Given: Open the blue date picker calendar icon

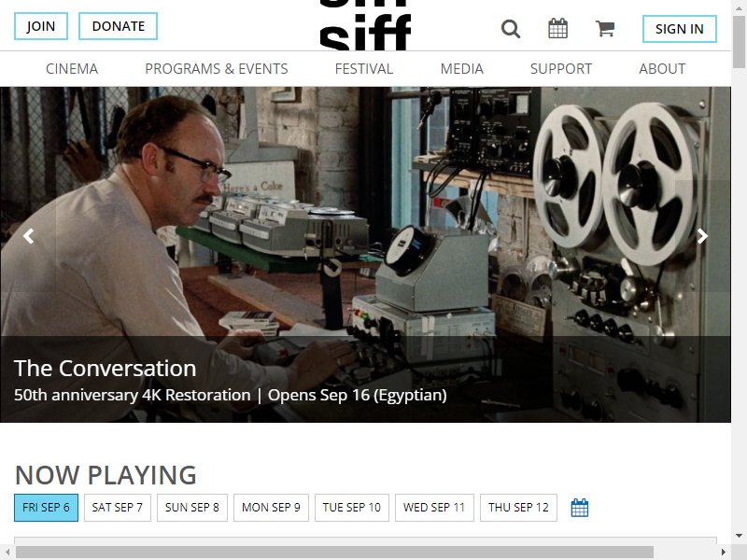Looking at the screenshot, I should click(579, 508).
